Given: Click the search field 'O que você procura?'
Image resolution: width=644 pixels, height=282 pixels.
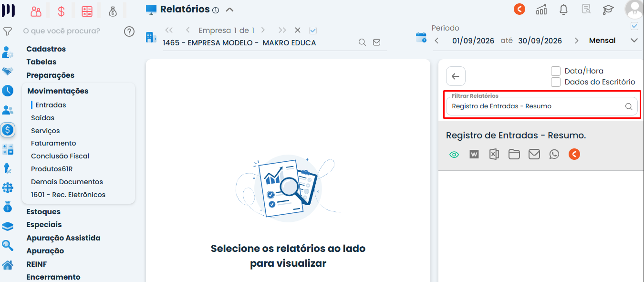Looking at the screenshot, I should pos(62,31).
